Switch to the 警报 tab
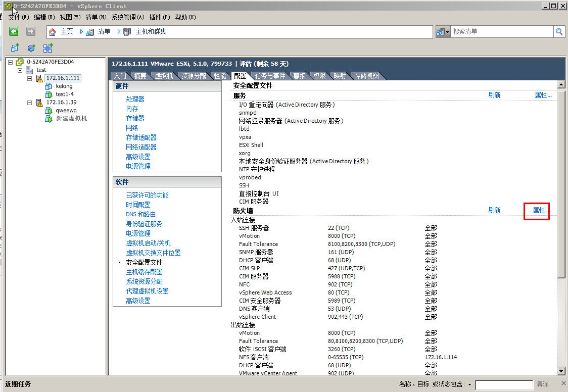The image size is (568, 392). (299, 76)
